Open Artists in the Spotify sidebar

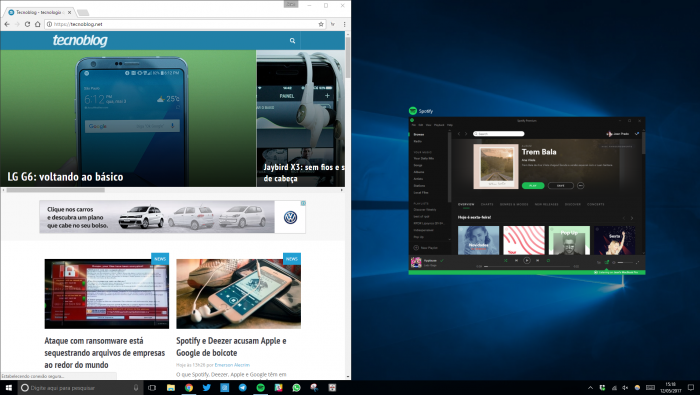coord(418,179)
